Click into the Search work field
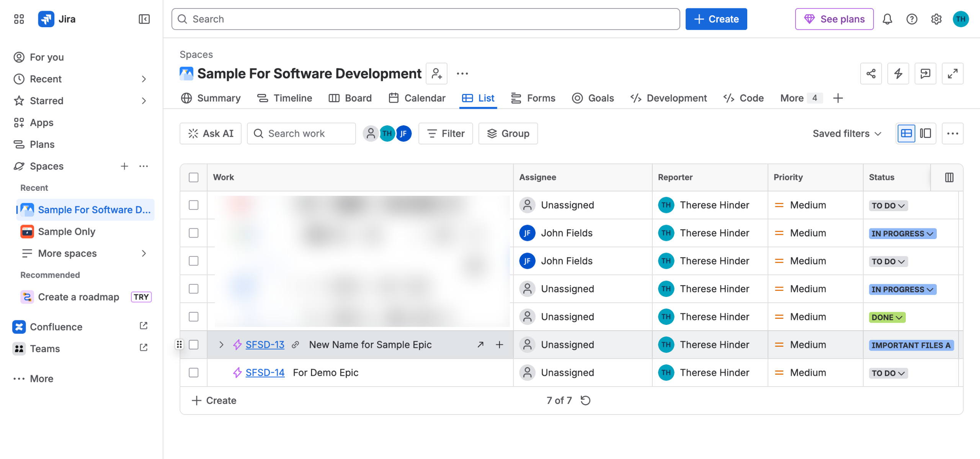980x459 pixels. click(x=301, y=134)
